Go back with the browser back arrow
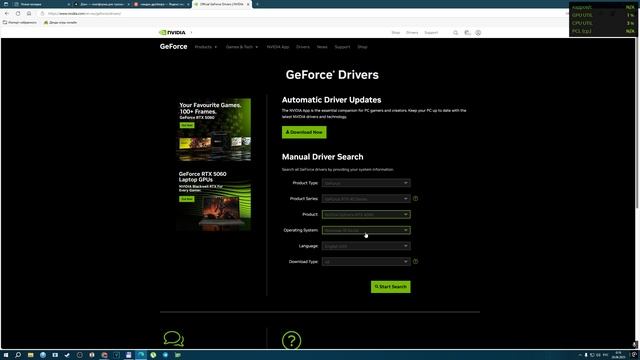The height and width of the screenshot is (360, 640). (7, 13)
